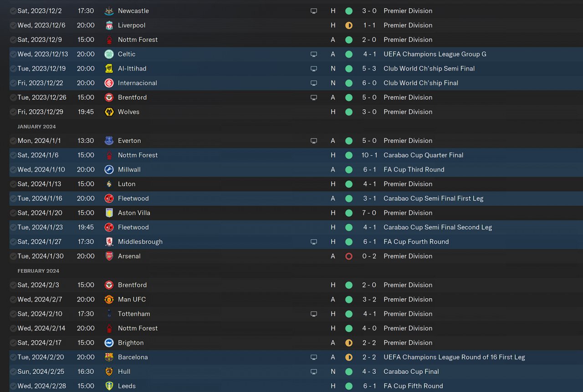Click the TV icon on the Middlesbrough row
The image size is (583, 392).
tap(313, 242)
